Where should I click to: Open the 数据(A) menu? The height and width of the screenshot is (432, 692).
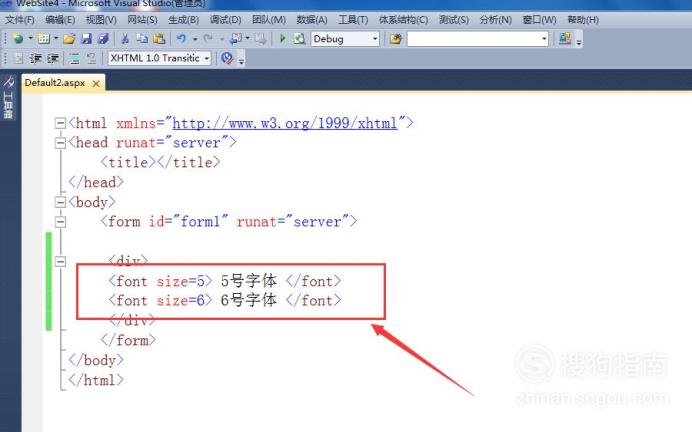tap(312, 20)
